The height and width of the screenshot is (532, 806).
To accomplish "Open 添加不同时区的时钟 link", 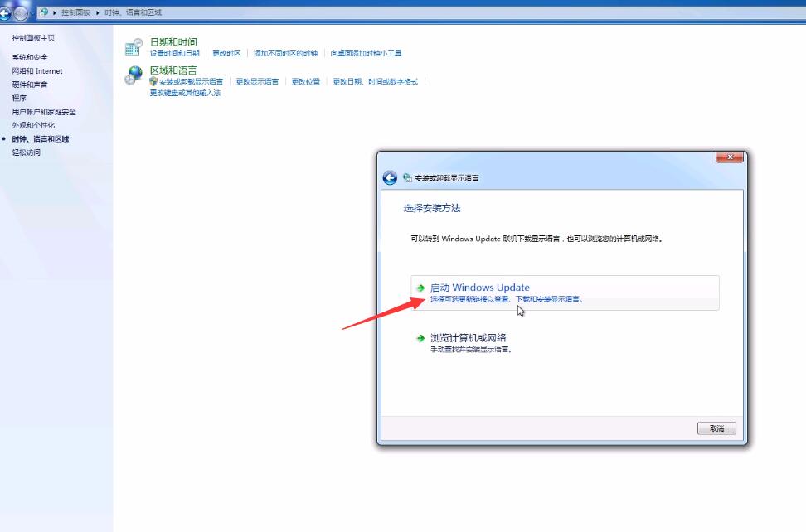I will tap(285, 53).
